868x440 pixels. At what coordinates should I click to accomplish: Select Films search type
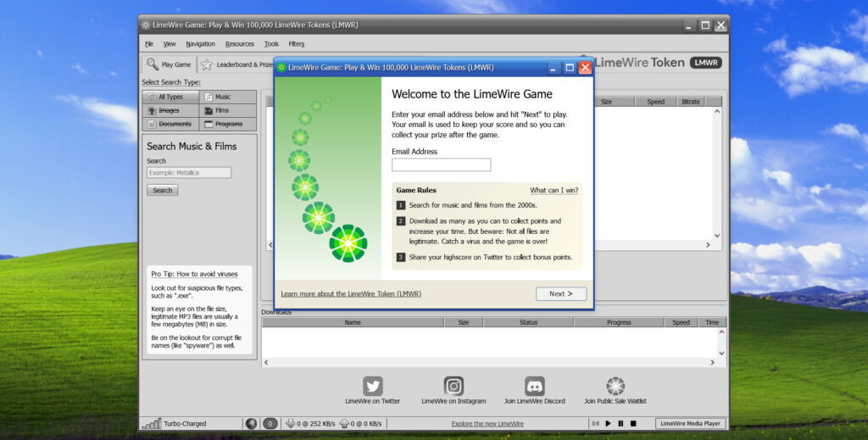point(228,111)
